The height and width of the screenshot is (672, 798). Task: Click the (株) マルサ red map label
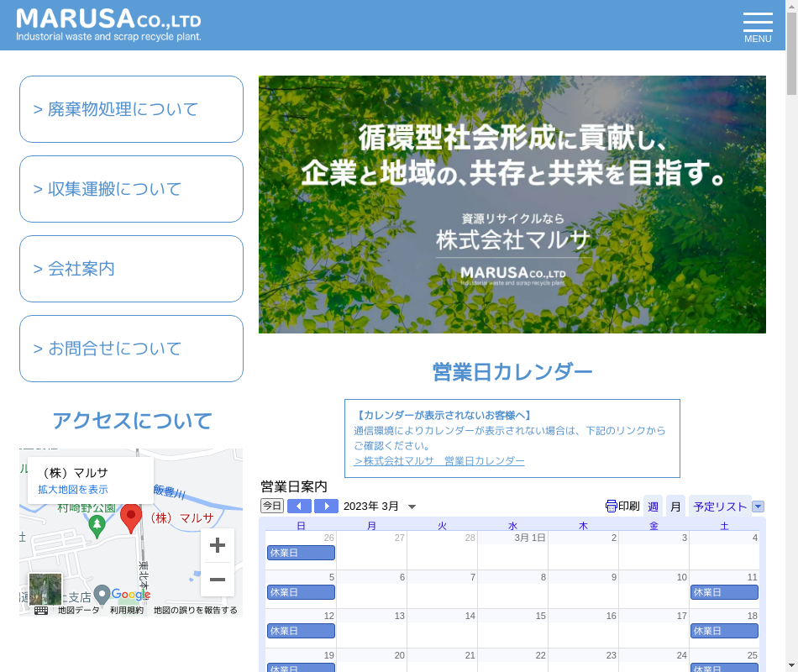(x=181, y=518)
